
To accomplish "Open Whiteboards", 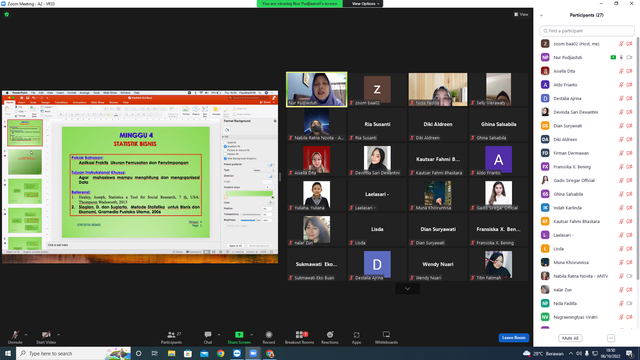I will point(386,337).
